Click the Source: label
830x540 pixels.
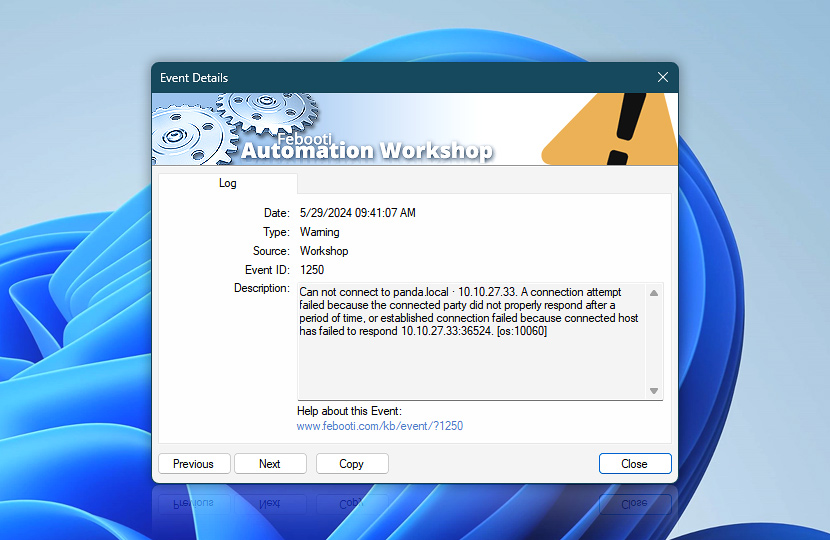[271, 251]
